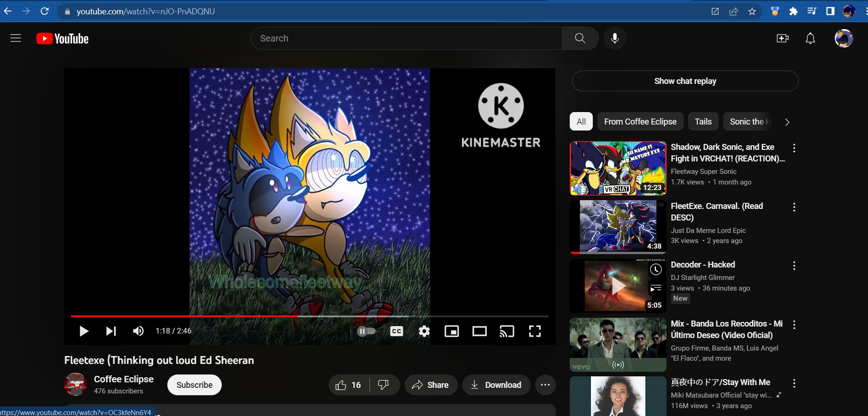Mute the video volume speaker icon
The image size is (868, 416).
[138, 331]
